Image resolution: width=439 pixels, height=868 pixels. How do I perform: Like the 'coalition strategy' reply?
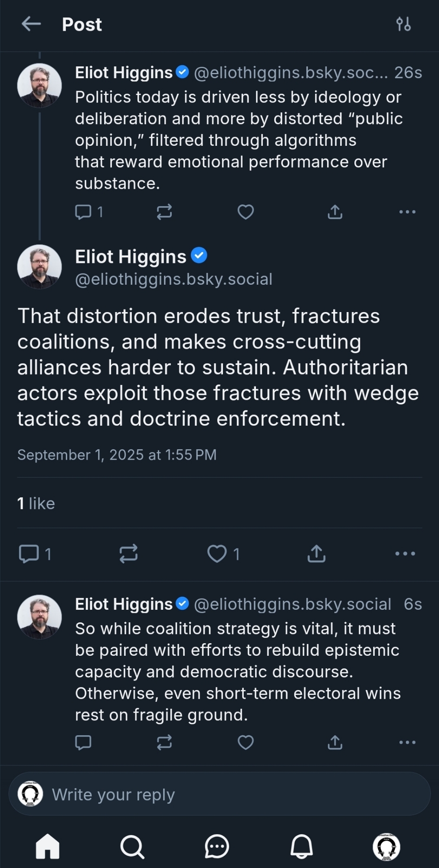[x=246, y=743]
